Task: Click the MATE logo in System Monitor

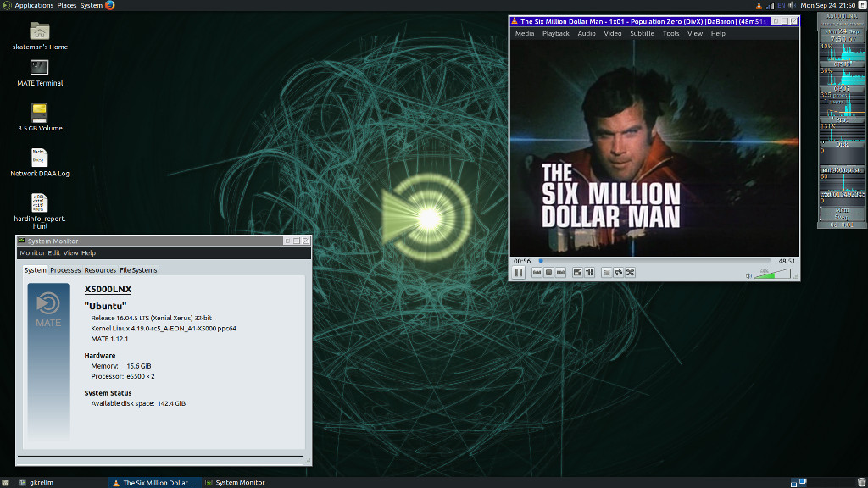Action: pyautogui.click(x=48, y=309)
